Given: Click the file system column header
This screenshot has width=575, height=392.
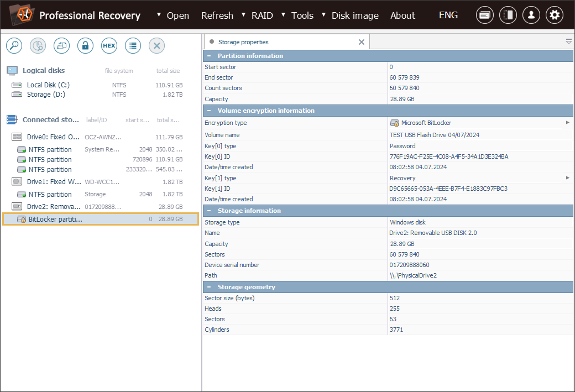Looking at the screenshot, I should point(119,71).
